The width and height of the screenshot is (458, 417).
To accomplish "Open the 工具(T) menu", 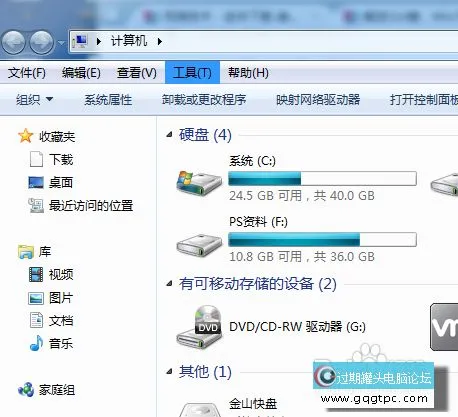I will point(192,72).
